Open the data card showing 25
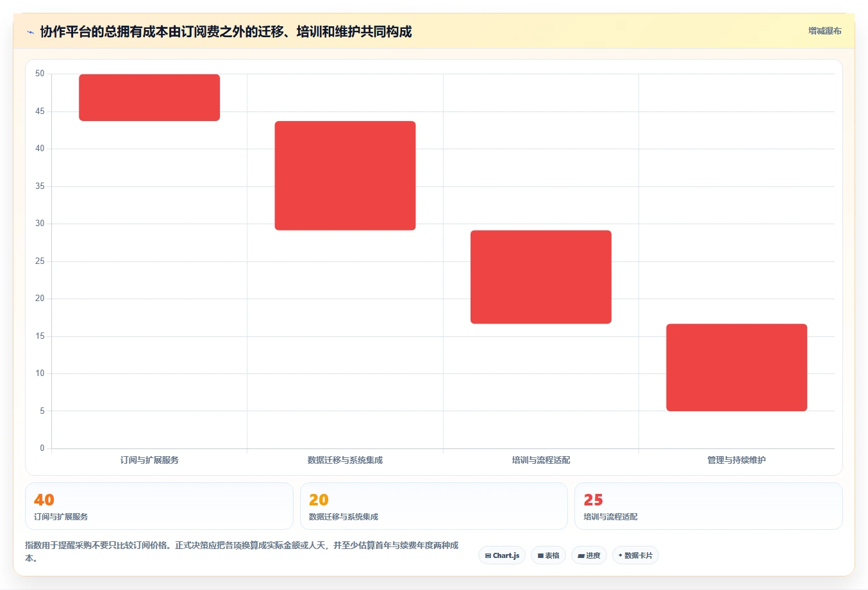The height and width of the screenshot is (590, 868). [708, 506]
